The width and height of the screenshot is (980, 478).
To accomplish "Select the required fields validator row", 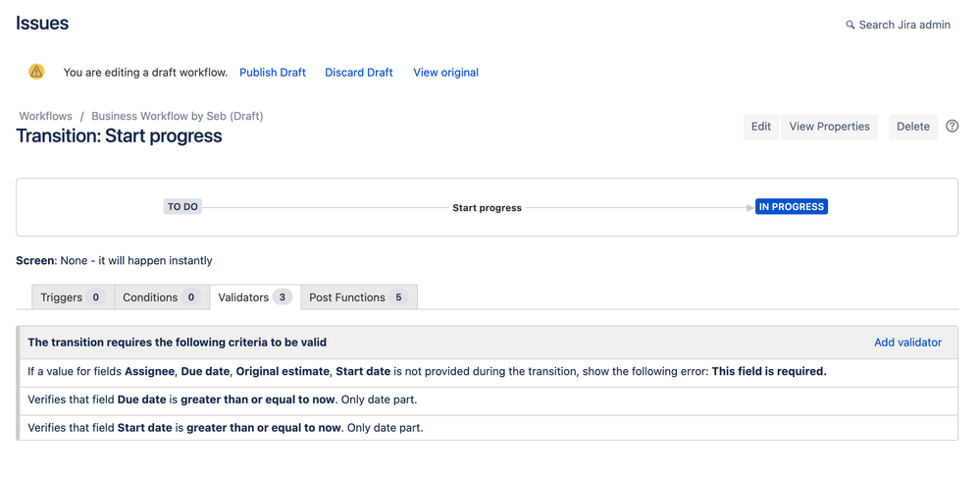I will (x=489, y=372).
